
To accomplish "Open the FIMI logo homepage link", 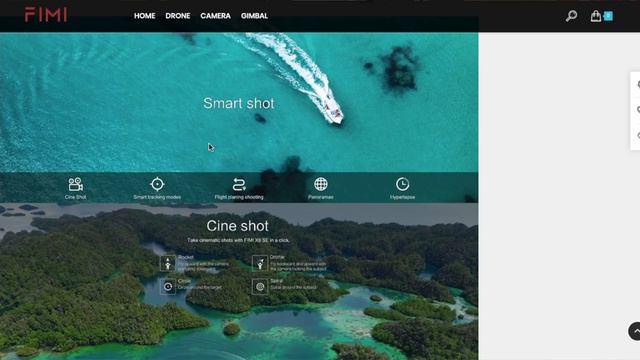I will click(x=46, y=15).
